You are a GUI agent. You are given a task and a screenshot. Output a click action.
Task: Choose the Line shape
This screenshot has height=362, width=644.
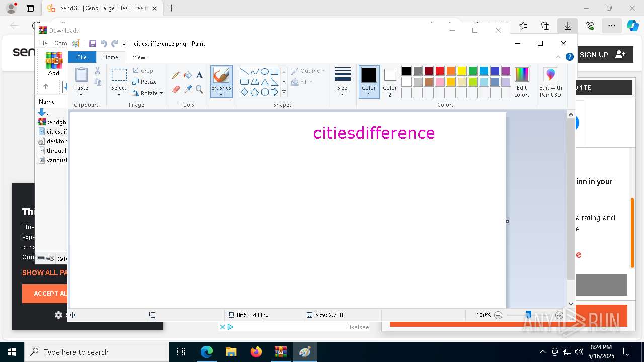(244, 72)
